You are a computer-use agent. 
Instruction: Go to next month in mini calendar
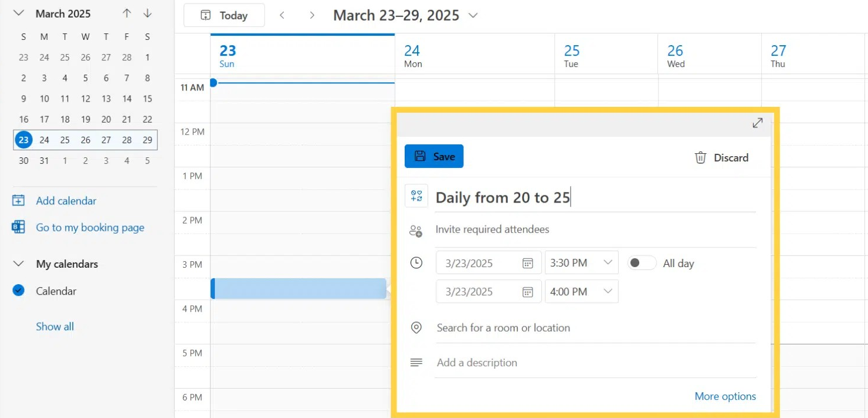pos(147,14)
